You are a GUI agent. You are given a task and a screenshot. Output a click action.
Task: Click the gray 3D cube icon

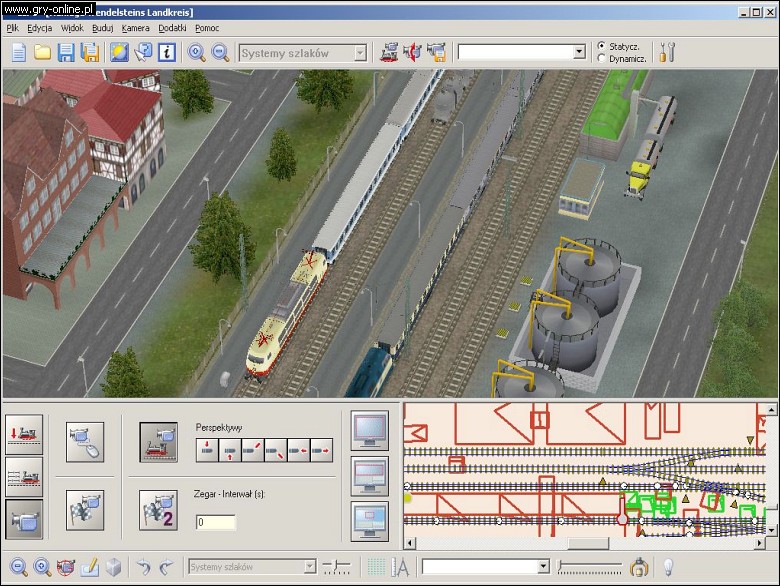[114, 567]
